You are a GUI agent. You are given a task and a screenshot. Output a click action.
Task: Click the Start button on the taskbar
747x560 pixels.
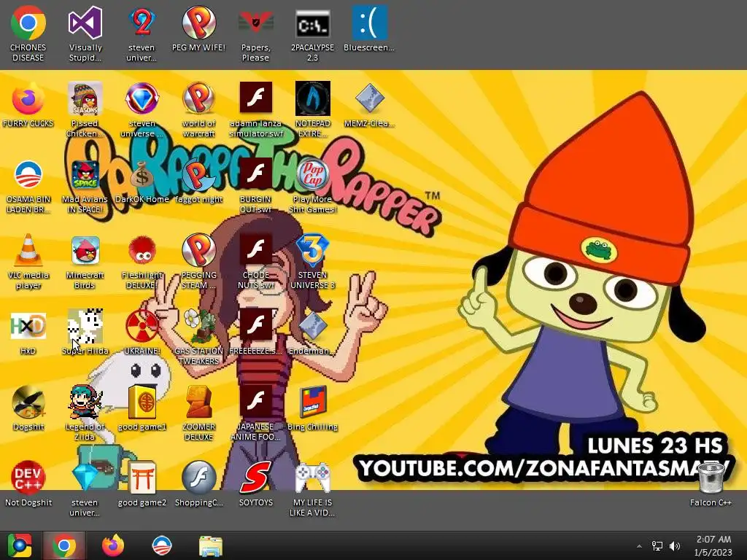pyautogui.click(x=19, y=545)
